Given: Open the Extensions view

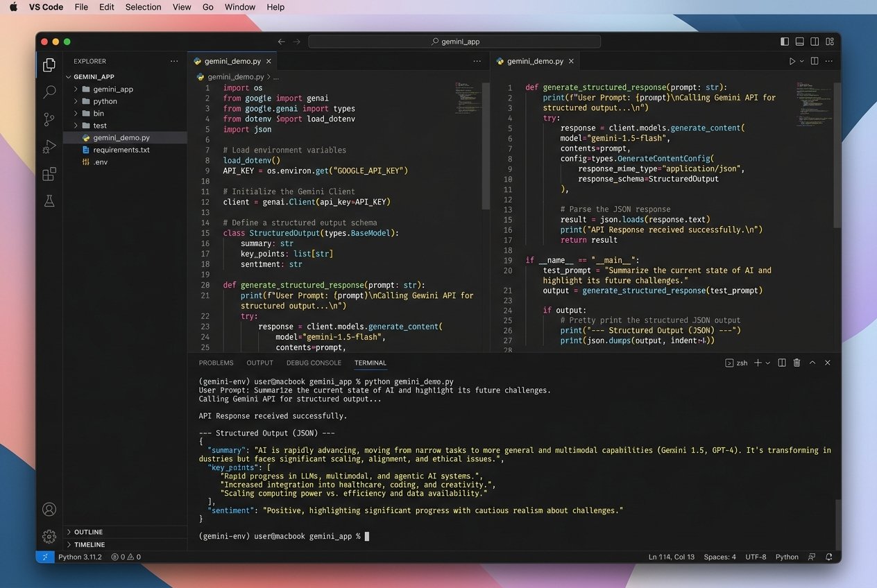Looking at the screenshot, I should coord(49,174).
